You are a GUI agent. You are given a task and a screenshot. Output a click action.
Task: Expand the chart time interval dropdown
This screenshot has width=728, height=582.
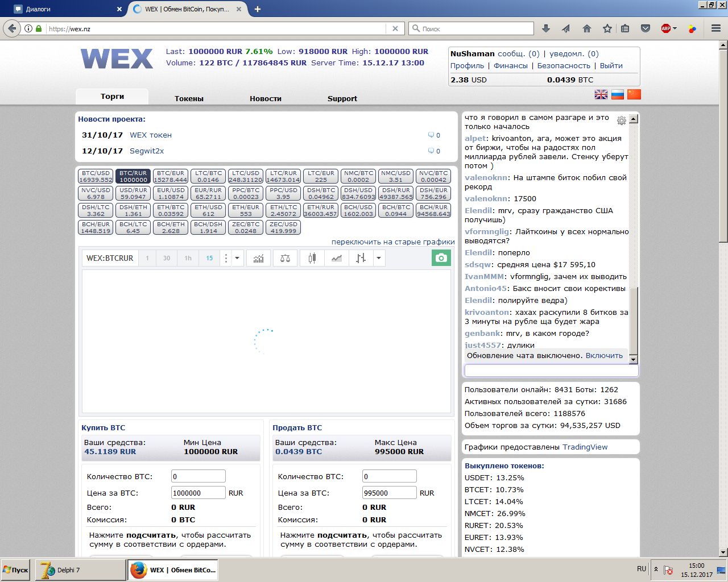pos(237,258)
